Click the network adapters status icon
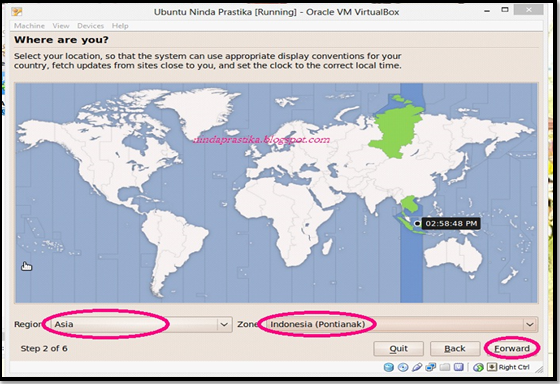560x384 pixels. pyautogui.click(x=431, y=367)
